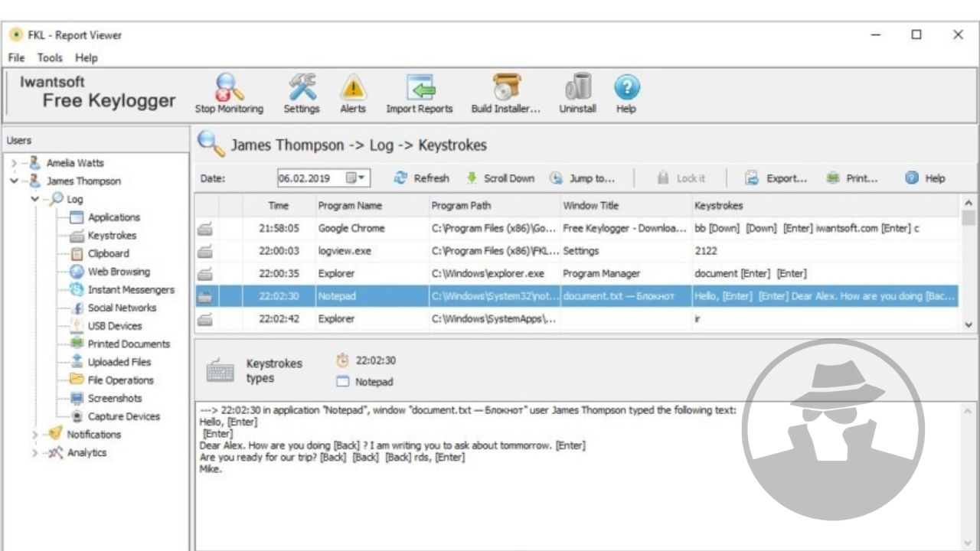This screenshot has width=980, height=551.
Task: Select the Google Chrome log row
Action: [577, 228]
